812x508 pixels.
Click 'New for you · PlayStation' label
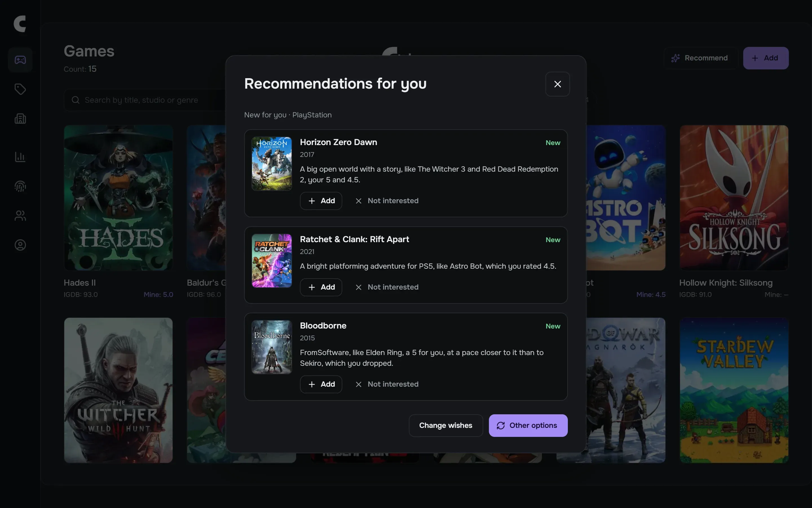tap(288, 115)
